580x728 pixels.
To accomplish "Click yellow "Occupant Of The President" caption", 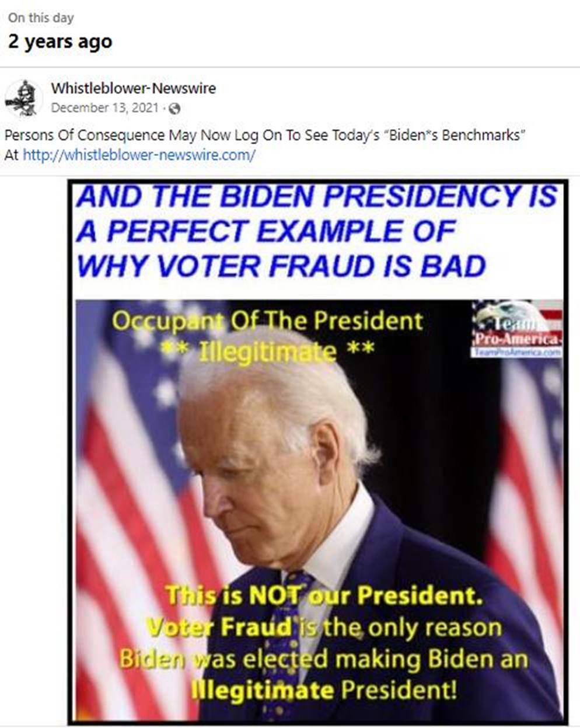I will (x=267, y=321).
